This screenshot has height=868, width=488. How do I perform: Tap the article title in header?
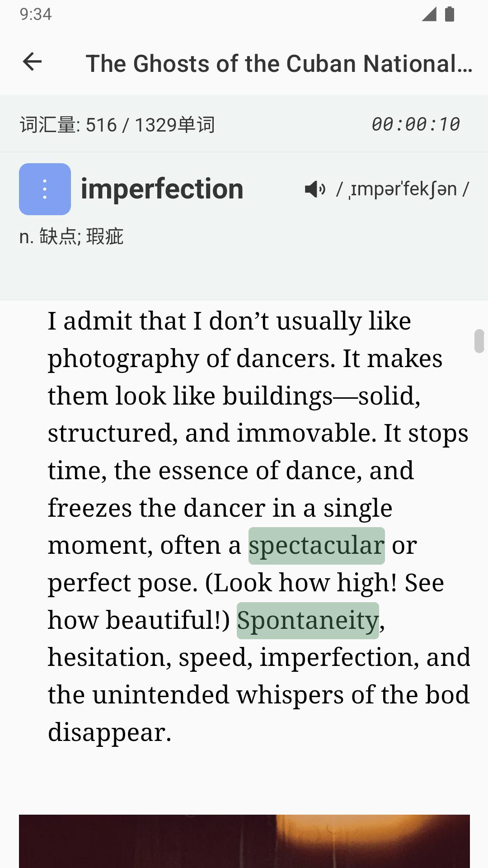tap(279, 63)
